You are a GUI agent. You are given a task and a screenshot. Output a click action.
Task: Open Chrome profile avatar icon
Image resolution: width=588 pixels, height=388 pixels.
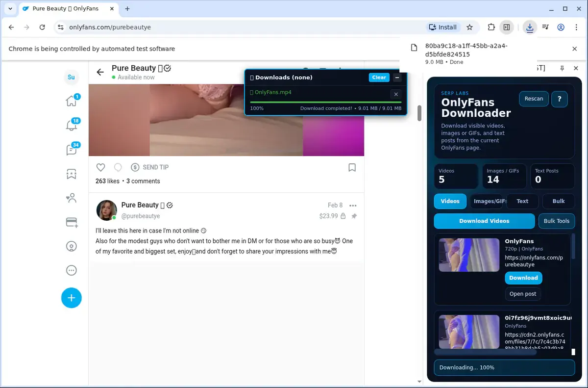(x=561, y=27)
